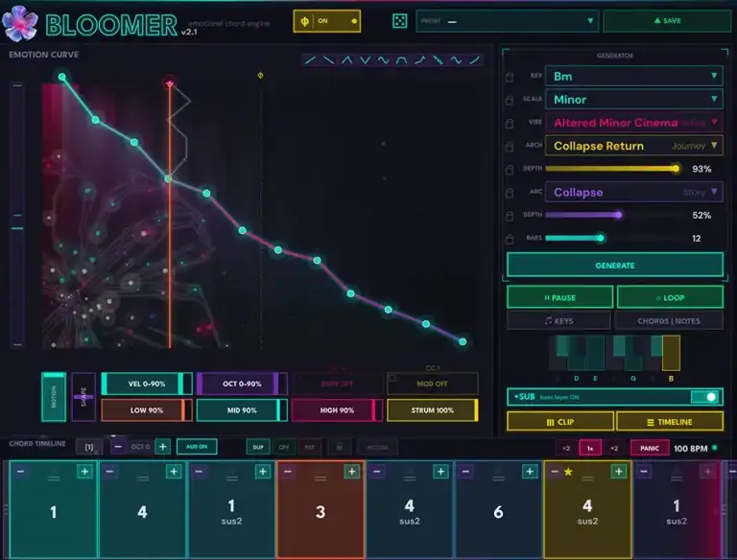The width and height of the screenshot is (737, 560).
Task: Click minus on the first chord card
Action: (x=21, y=471)
